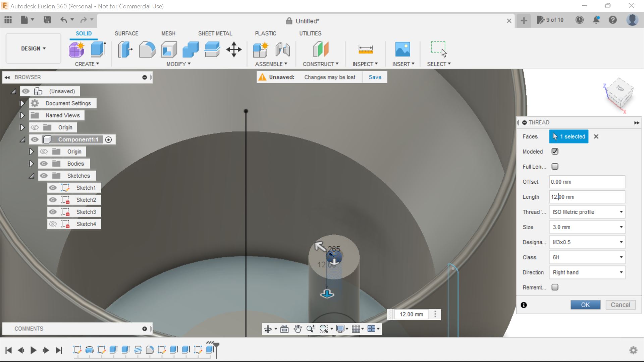Open a new design tab with plus

pos(524,20)
